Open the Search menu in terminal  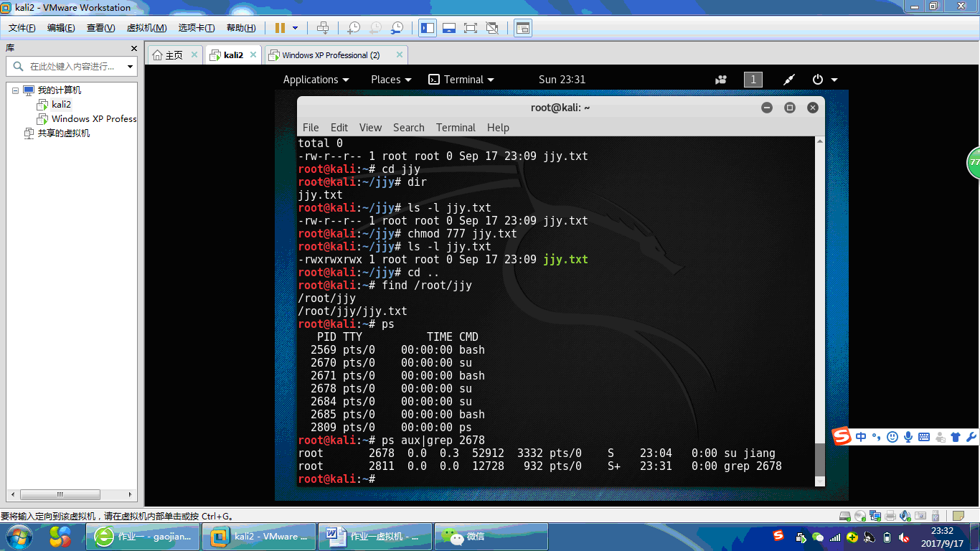(x=408, y=128)
